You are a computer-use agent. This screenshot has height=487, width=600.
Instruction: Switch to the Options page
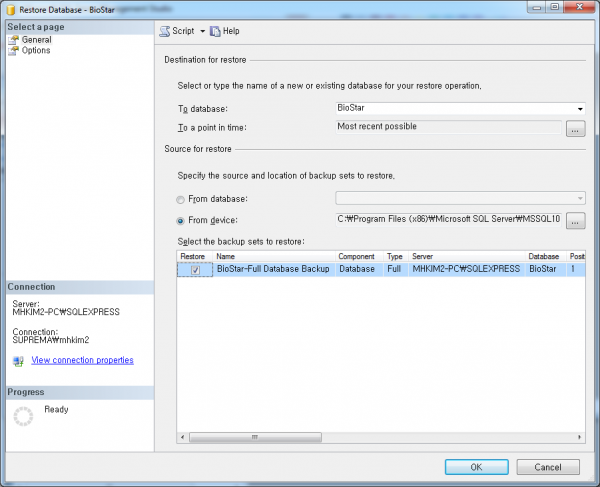point(36,50)
